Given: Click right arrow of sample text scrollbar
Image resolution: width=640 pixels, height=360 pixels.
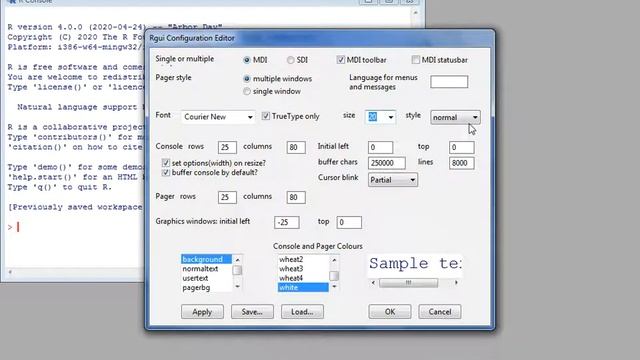Looking at the screenshot, I should click(x=456, y=282).
